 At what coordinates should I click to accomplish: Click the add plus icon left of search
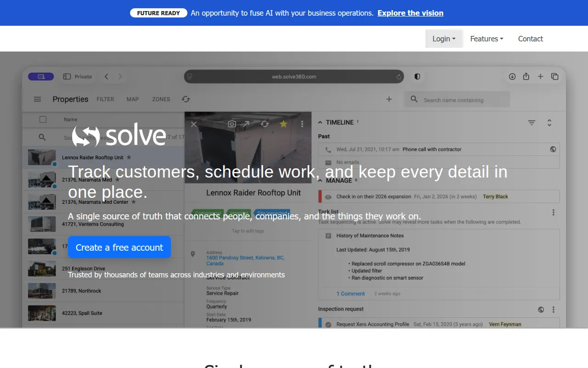pyautogui.click(x=389, y=99)
